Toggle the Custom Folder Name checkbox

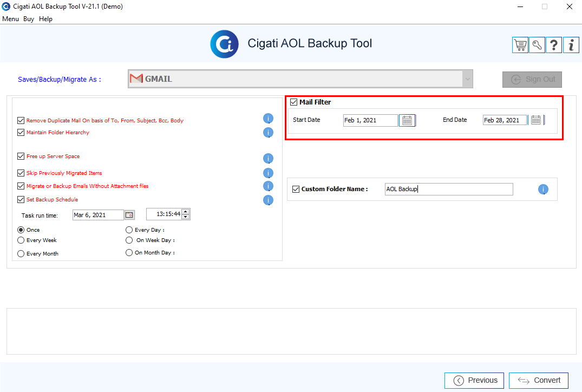[296, 189]
